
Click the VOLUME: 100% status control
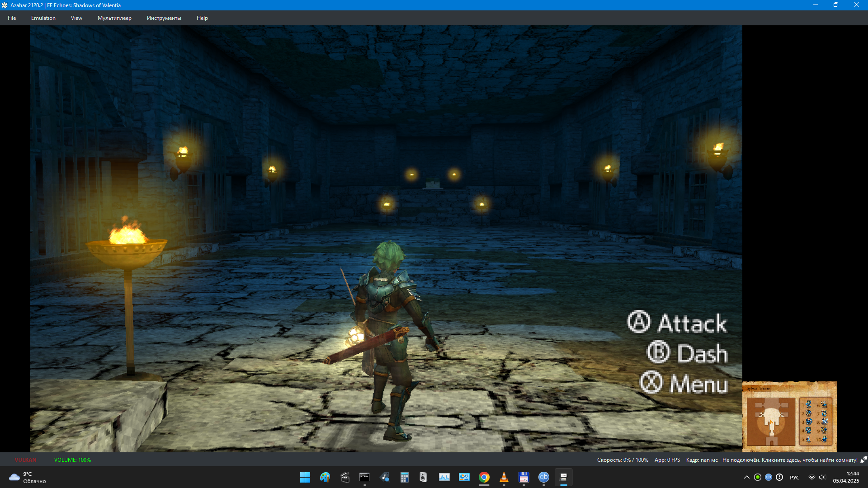tap(72, 460)
